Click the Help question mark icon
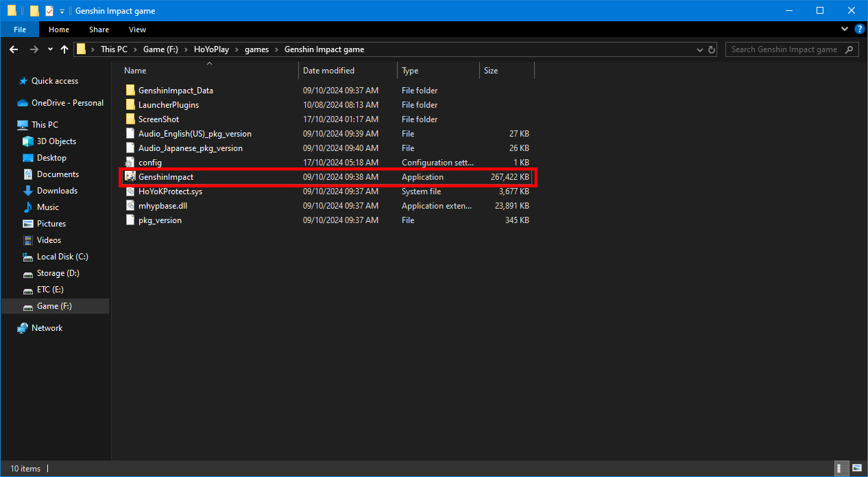 tap(859, 29)
